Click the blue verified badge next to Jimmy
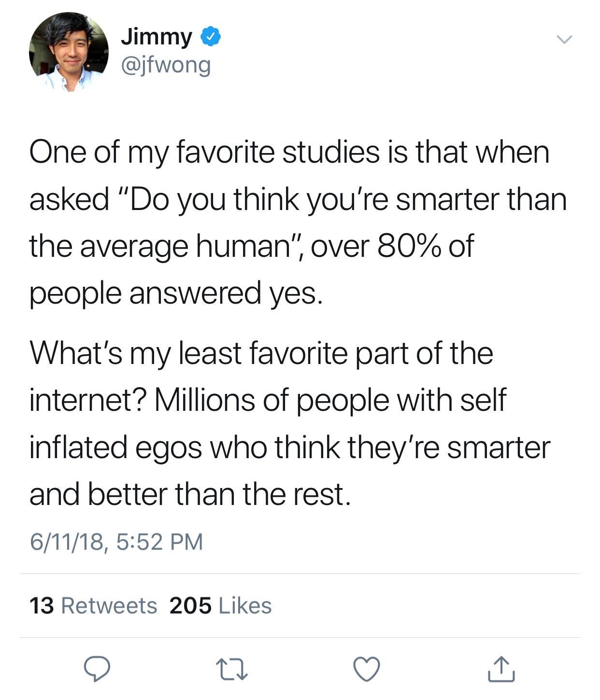Screen dimensions: 600x700 click(211, 37)
